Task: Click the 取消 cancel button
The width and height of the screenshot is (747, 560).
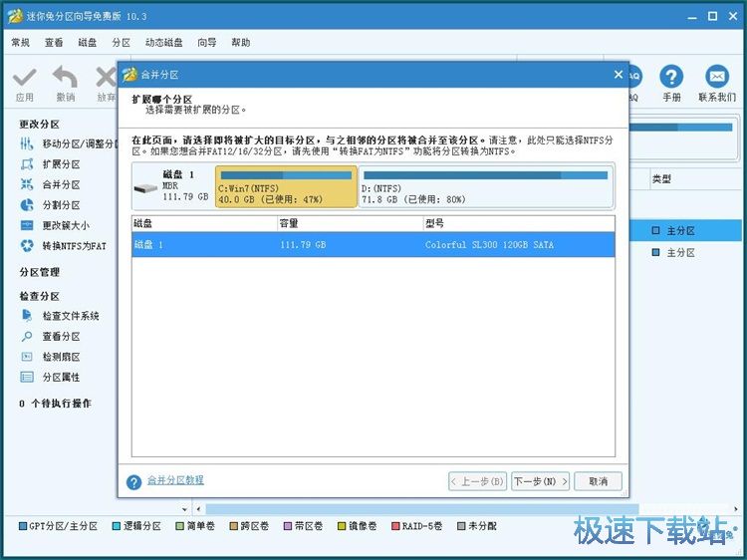Action: click(598, 481)
